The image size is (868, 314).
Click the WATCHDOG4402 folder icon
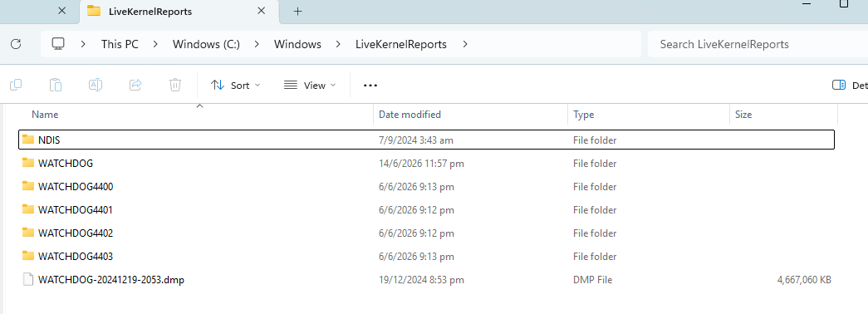tap(28, 233)
